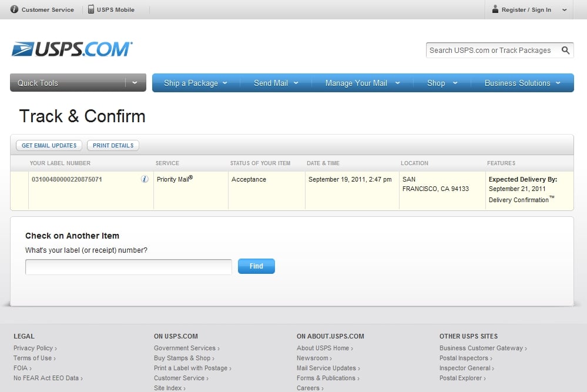
Task: Expand the Quick Tools dropdown
Action: tap(135, 83)
